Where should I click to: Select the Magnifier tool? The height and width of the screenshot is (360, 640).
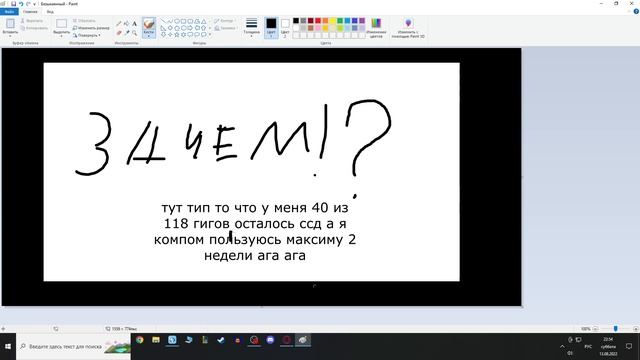(x=134, y=33)
